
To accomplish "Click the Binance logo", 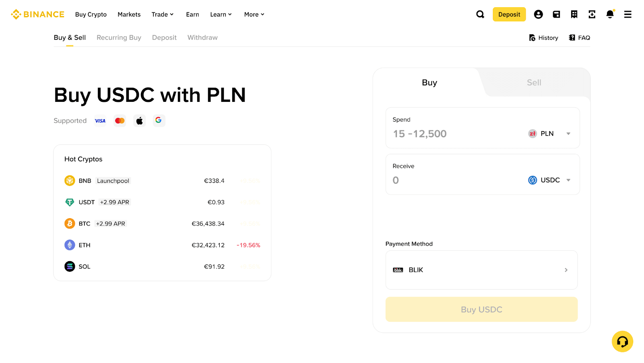I will pos(38,14).
